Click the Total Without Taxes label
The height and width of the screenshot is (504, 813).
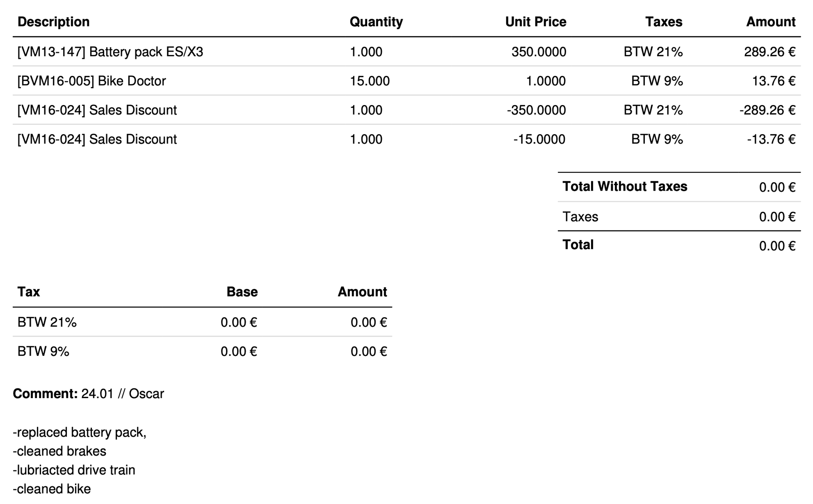tap(625, 187)
